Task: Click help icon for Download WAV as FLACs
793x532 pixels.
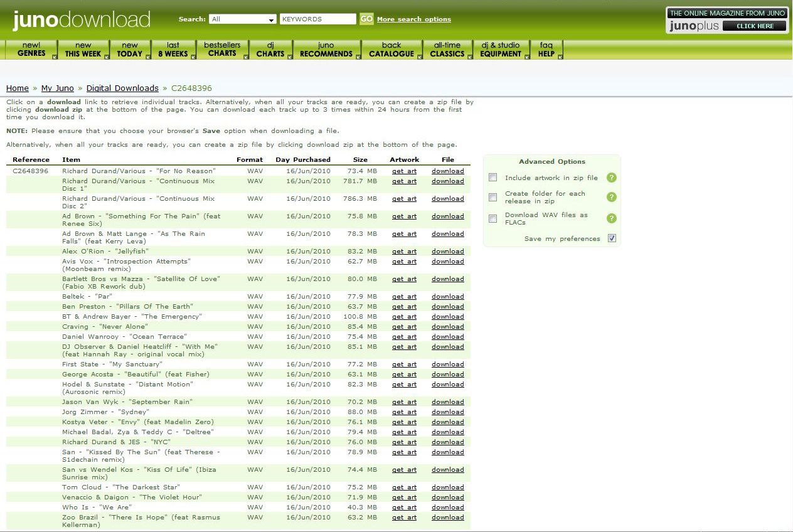Action: (x=612, y=218)
